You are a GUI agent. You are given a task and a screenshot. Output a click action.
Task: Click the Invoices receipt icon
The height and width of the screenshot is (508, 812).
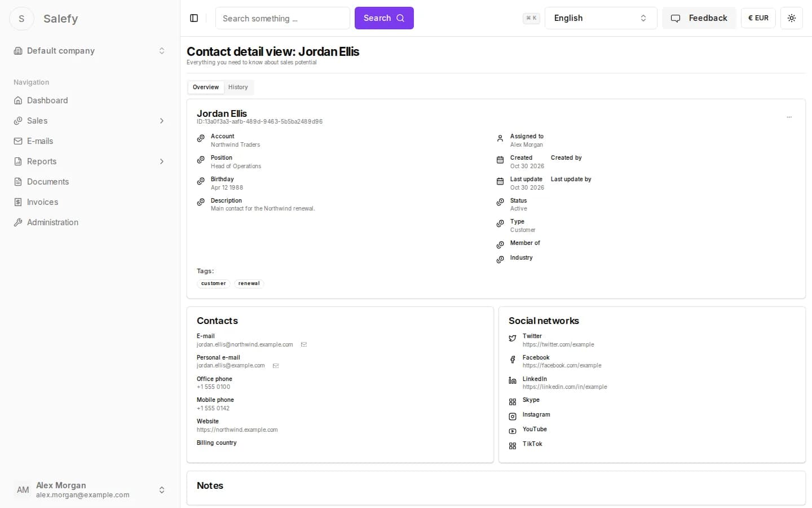tap(18, 202)
